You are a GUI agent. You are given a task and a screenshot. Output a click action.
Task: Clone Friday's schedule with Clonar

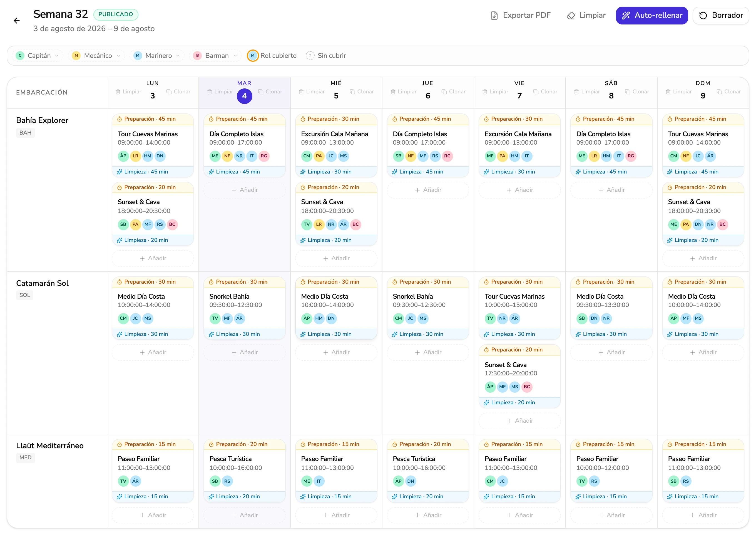[x=545, y=92]
